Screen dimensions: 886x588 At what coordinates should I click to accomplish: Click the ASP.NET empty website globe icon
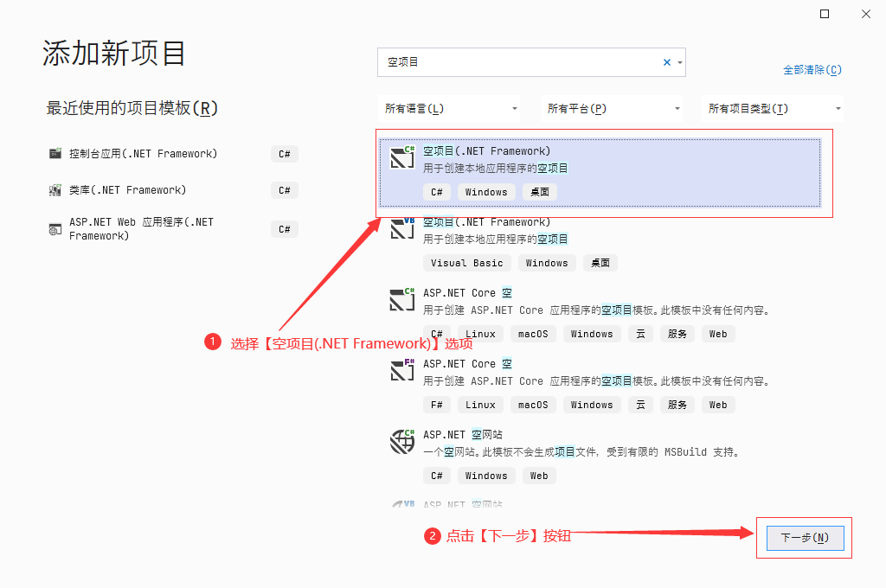(402, 441)
